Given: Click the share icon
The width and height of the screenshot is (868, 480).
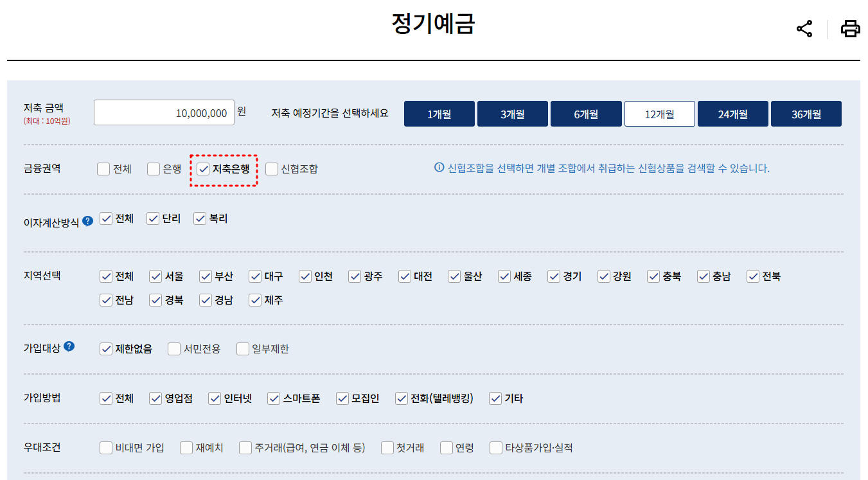Looking at the screenshot, I should pos(804,29).
